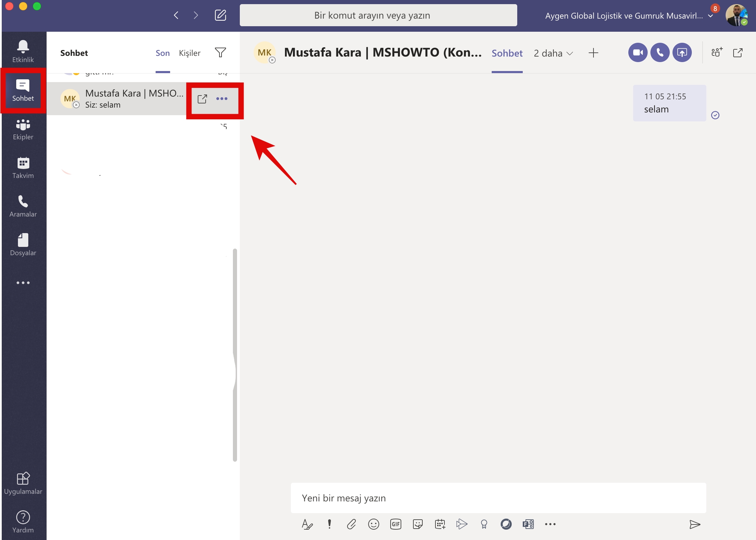756x540 pixels.
Task: Click the Aygen Global Lojistik organization name
Action: coord(624,16)
